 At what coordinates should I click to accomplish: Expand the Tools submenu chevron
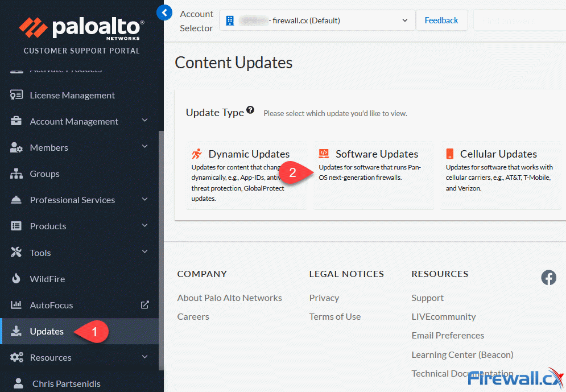pyautogui.click(x=144, y=251)
